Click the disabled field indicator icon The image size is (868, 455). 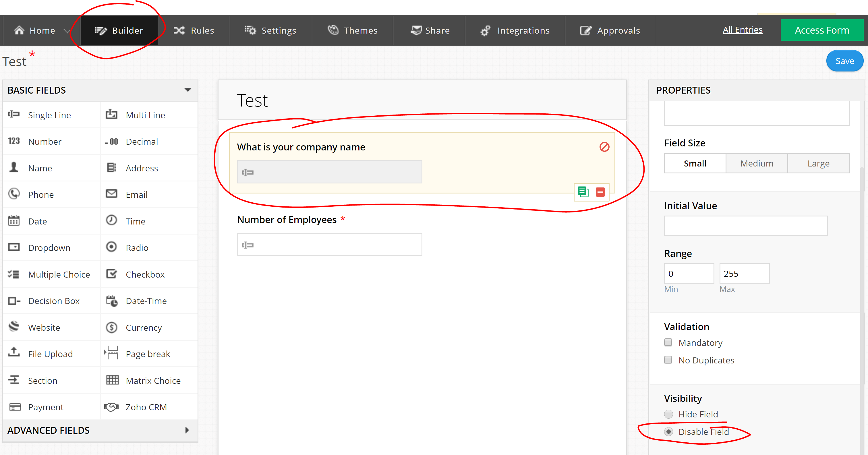click(x=604, y=147)
